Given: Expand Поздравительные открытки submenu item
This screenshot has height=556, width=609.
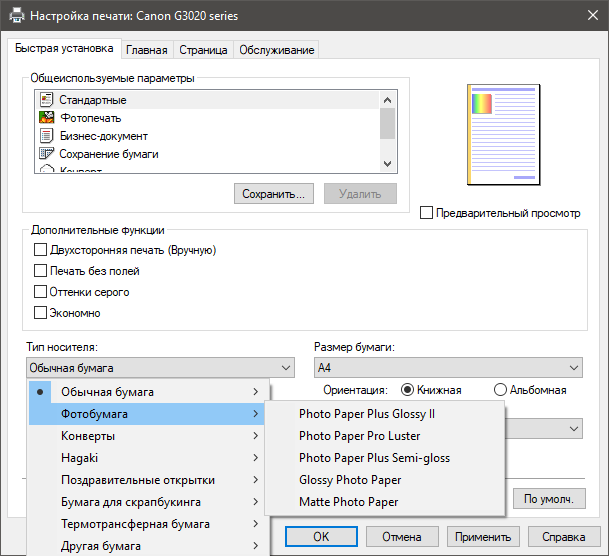Looking at the screenshot, I should [x=146, y=480].
